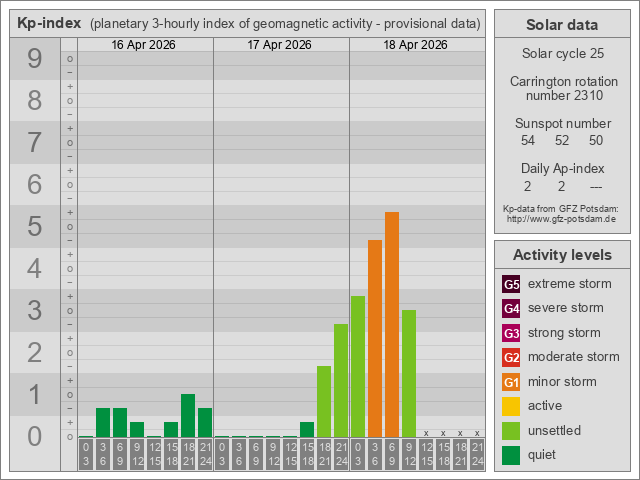This screenshot has width=640, height=480.
Task: Click the 21-24 time slot under 18 Apr
Action: pyautogui.click(x=477, y=454)
